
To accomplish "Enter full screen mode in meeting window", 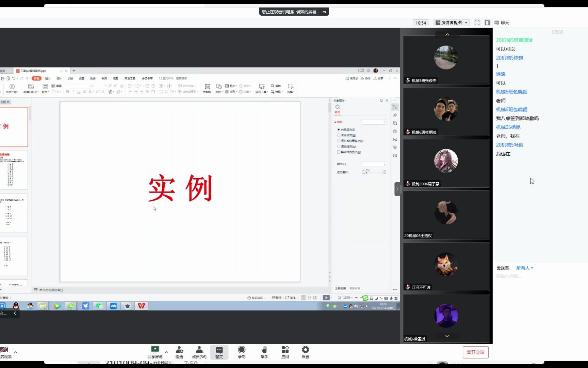I will (x=477, y=23).
